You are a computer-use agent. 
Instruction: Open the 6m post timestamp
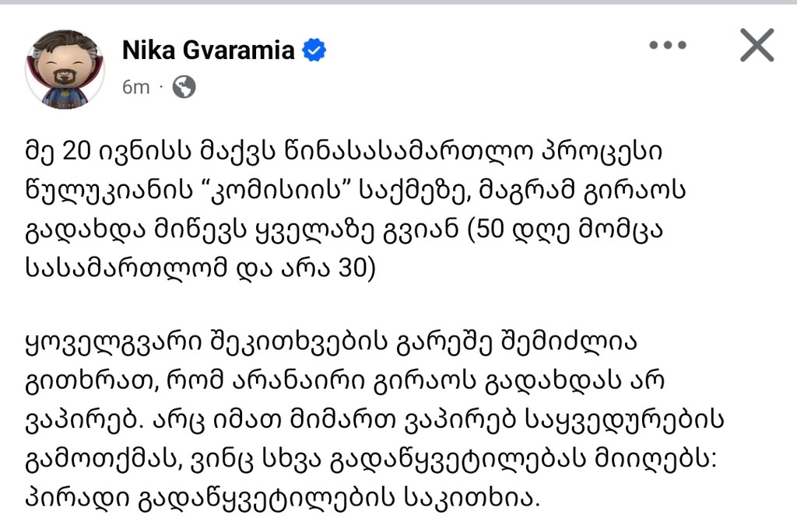click(135, 87)
